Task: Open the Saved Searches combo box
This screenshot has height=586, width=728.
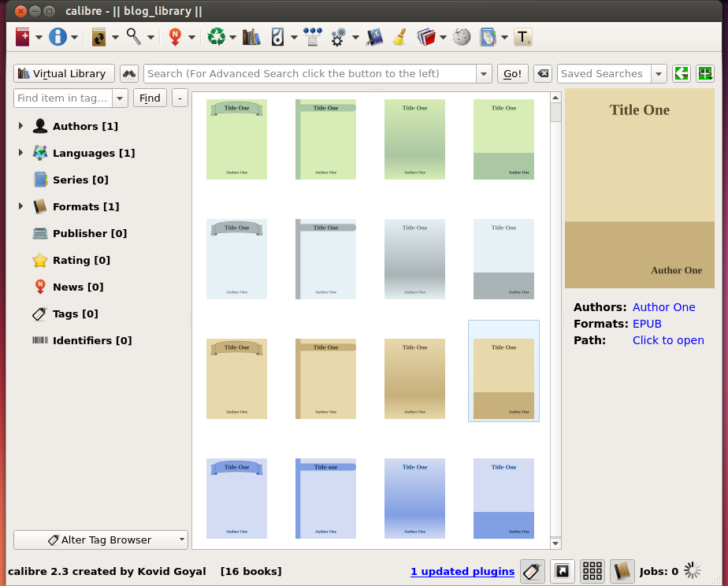Action: point(611,74)
